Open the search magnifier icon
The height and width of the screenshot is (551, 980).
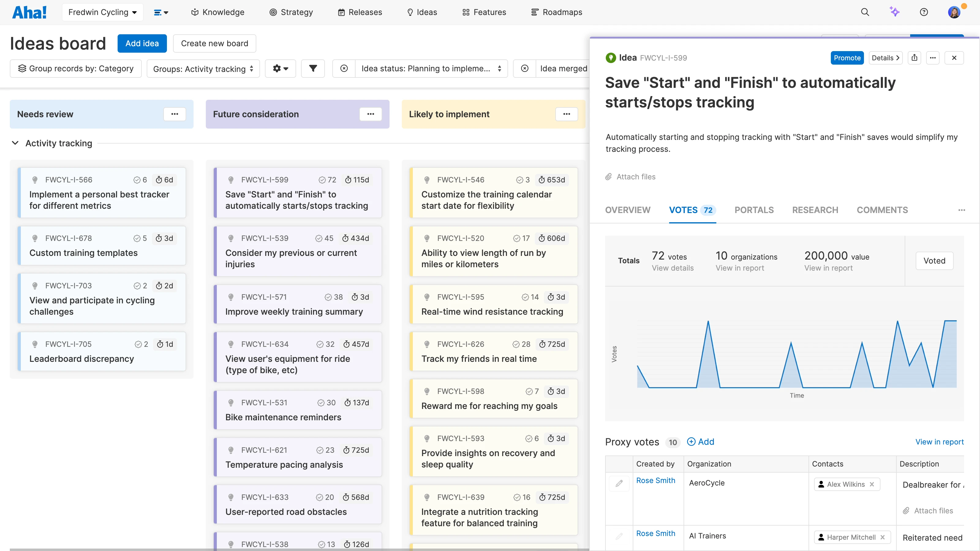865,12
